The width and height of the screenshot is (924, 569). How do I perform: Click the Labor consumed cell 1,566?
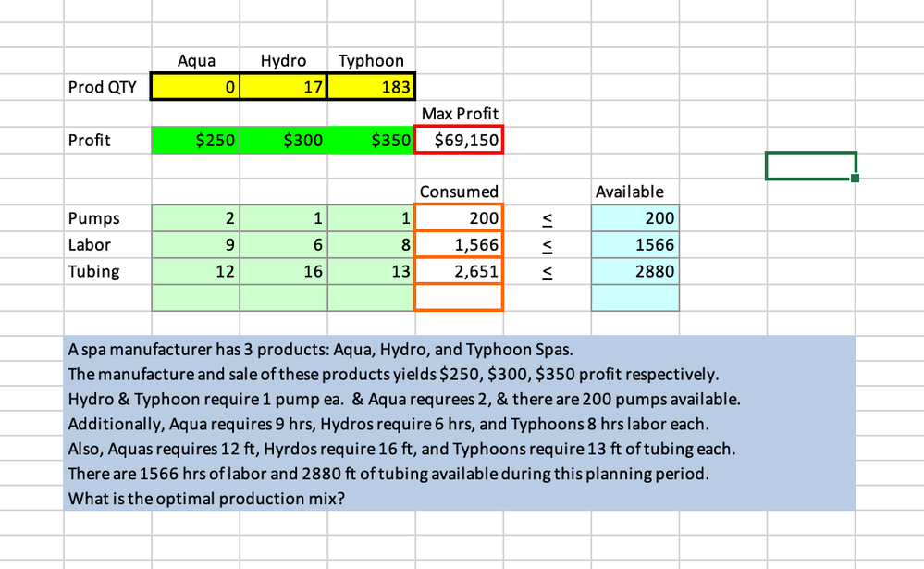(459, 244)
